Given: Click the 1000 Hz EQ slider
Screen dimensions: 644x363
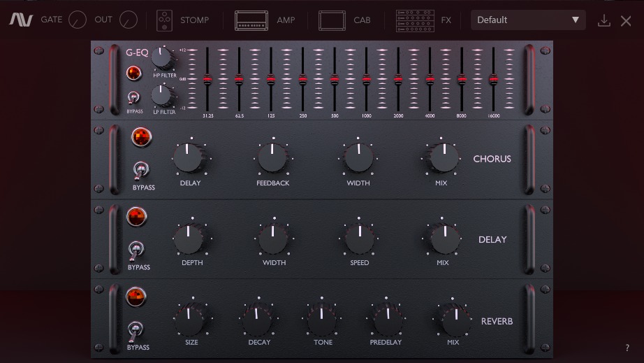Looking at the screenshot, I should (x=367, y=79).
